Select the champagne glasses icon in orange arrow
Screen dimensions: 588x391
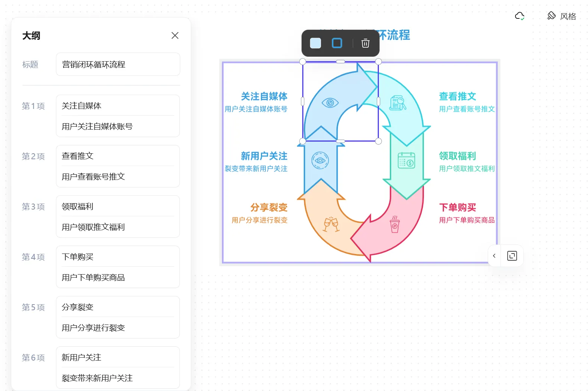(331, 224)
